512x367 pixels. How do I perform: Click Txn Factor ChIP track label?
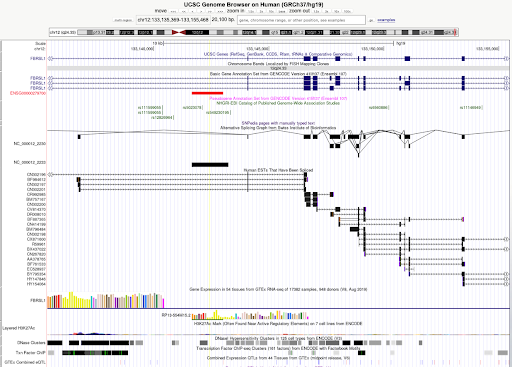point(30,353)
